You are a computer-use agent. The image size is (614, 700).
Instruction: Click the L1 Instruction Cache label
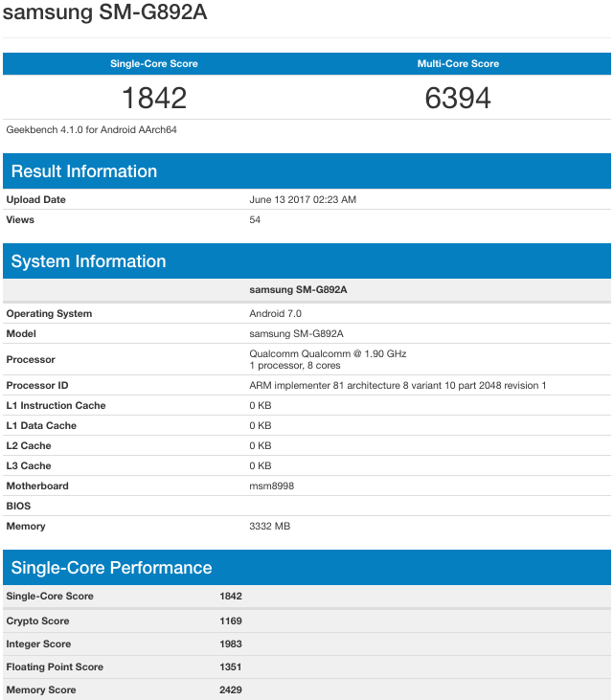click(x=56, y=405)
